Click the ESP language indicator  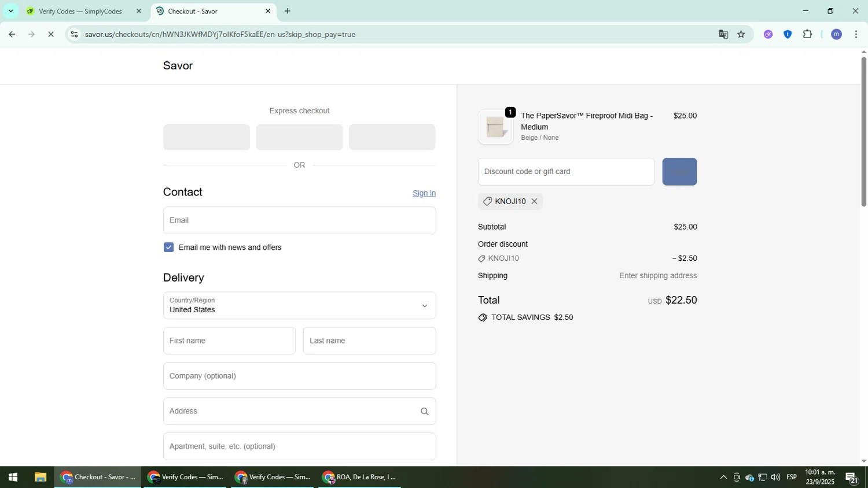tap(792, 477)
